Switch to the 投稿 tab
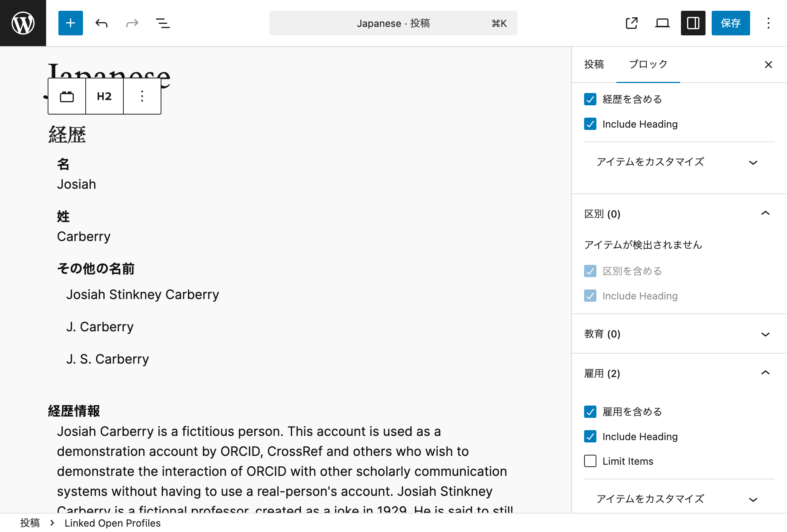This screenshot has width=787, height=532. tap(593, 65)
